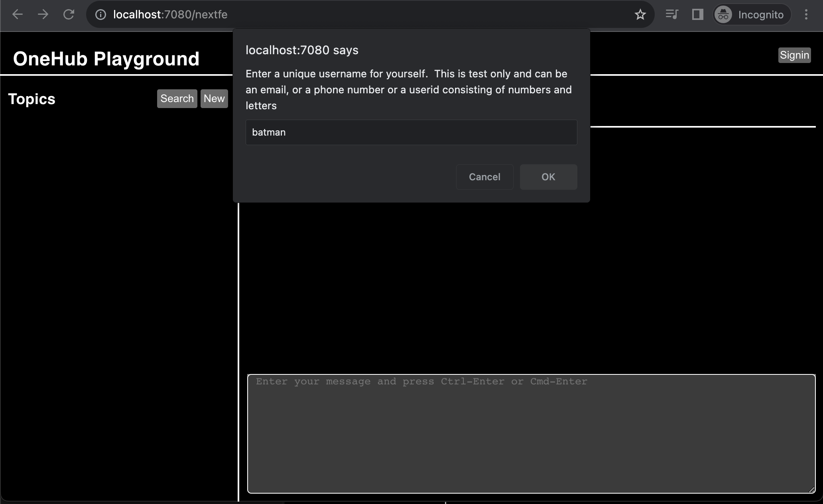This screenshot has width=823, height=504.
Task: Create a New topic
Action: pyautogui.click(x=214, y=98)
